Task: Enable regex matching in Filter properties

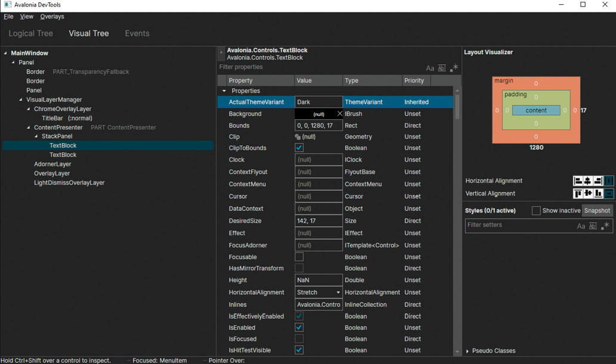Action: pos(454,68)
